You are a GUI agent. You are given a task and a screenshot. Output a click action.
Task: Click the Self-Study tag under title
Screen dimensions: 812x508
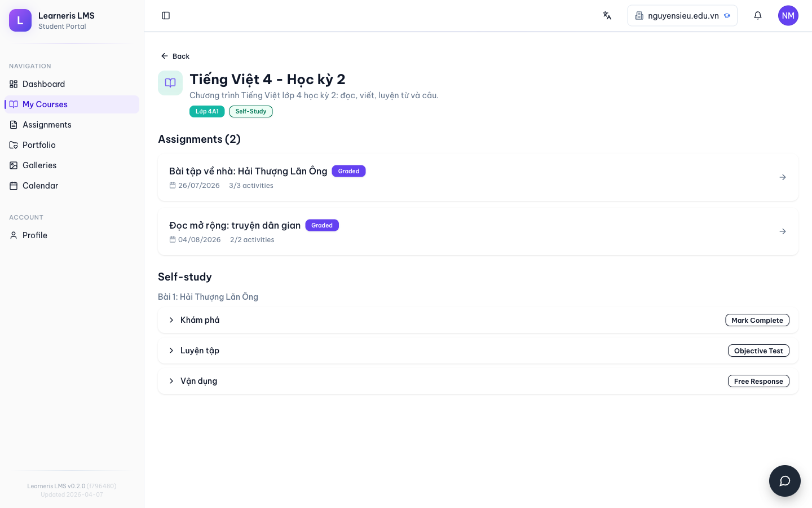pos(251,111)
